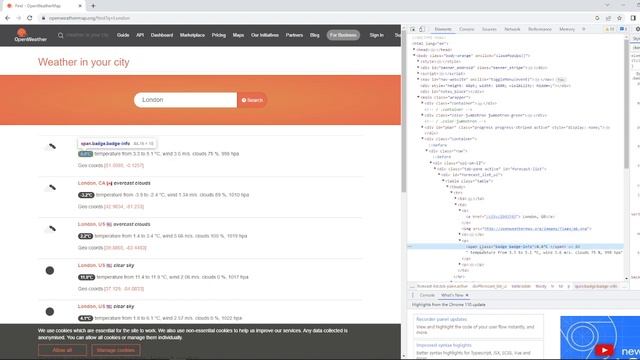Open a new browser tab
Screen dimensions: 640x360
click(93, 6)
